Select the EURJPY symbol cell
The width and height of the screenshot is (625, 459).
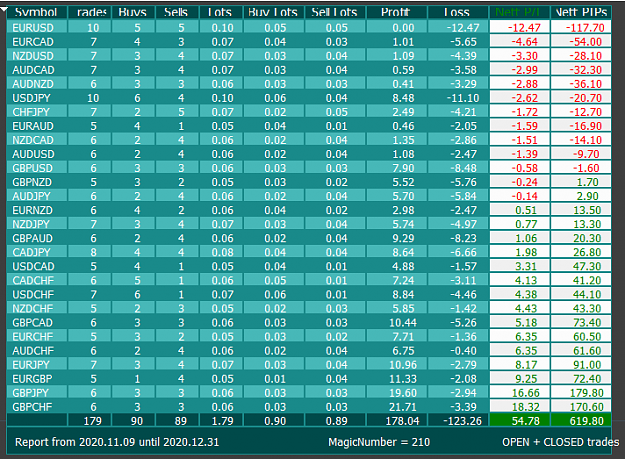pos(37,365)
